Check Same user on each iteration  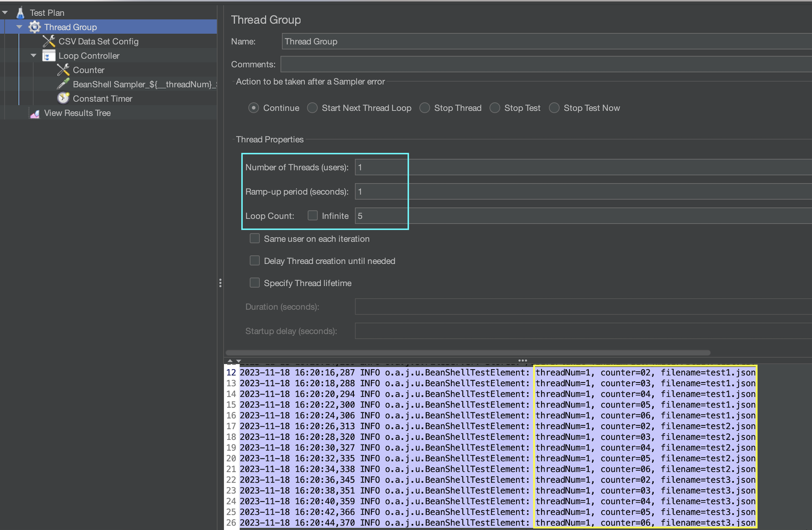[x=255, y=238]
